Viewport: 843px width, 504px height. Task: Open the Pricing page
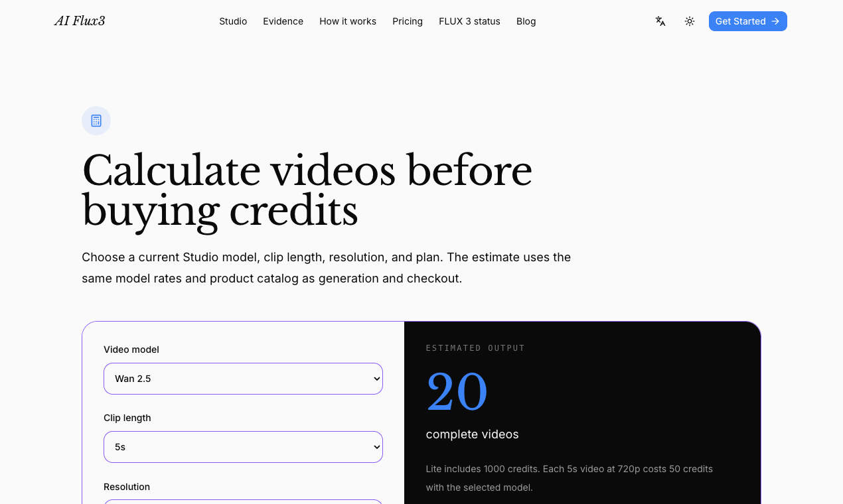[408, 21]
